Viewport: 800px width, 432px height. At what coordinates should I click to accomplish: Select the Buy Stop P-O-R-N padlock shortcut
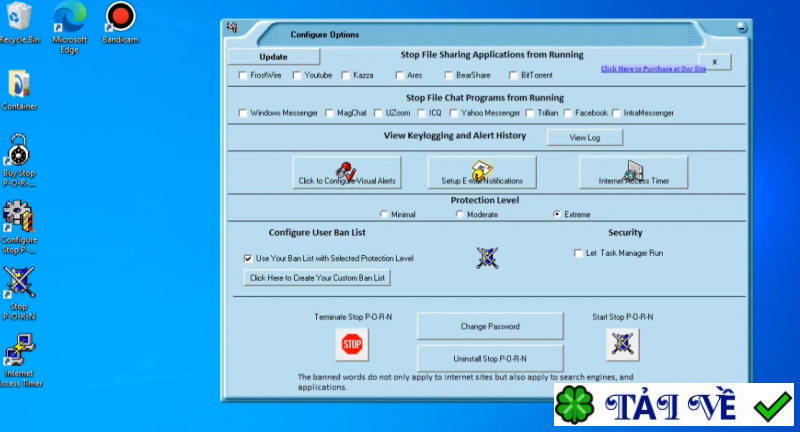coord(19,161)
